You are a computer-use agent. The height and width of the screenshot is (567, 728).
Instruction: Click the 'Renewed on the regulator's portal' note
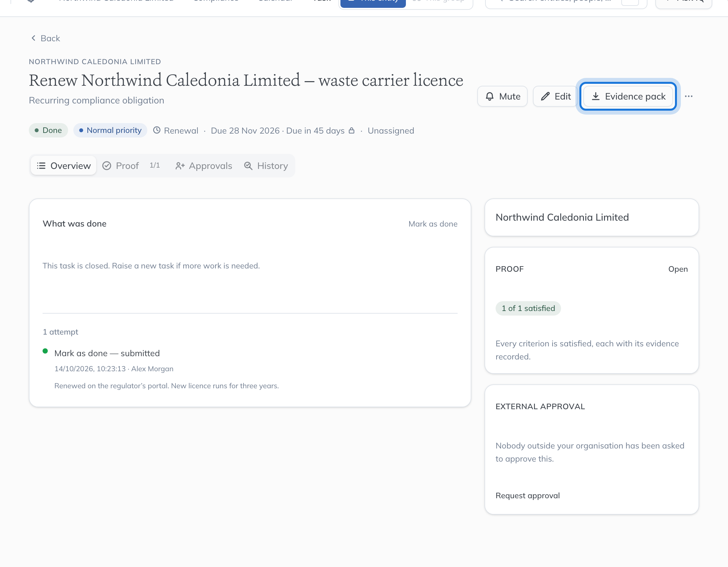[167, 386]
